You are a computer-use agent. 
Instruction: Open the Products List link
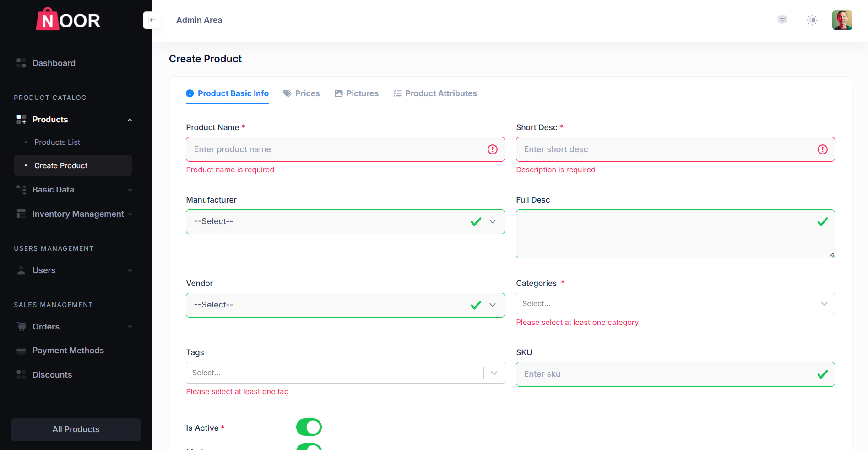click(57, 143)
